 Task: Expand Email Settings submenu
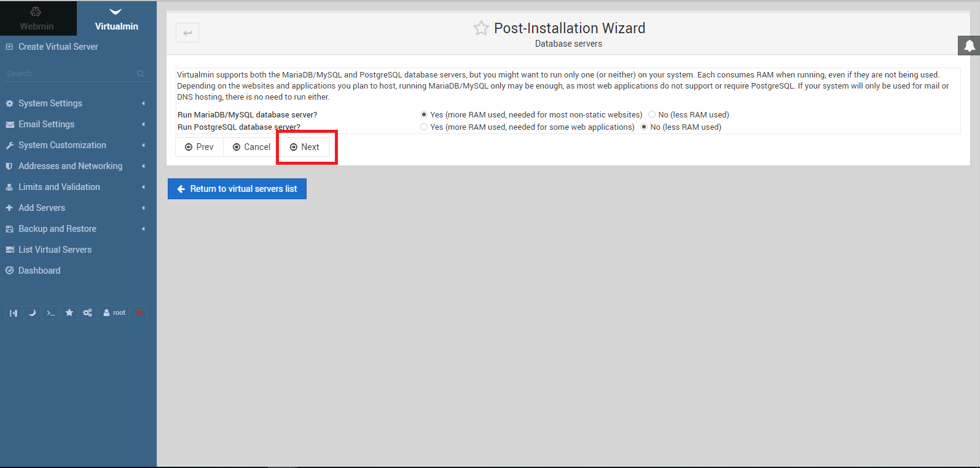78,124
